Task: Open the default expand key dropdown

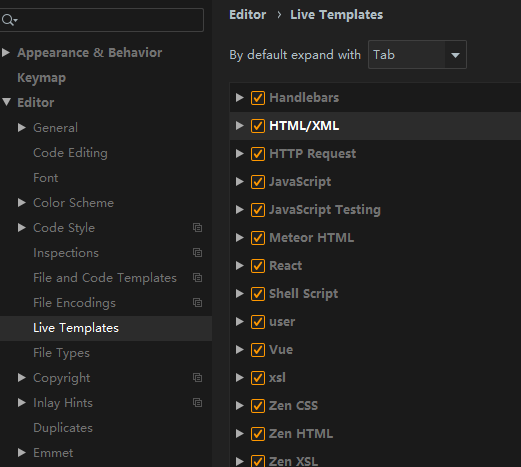Action: click(x=417, y=55)
